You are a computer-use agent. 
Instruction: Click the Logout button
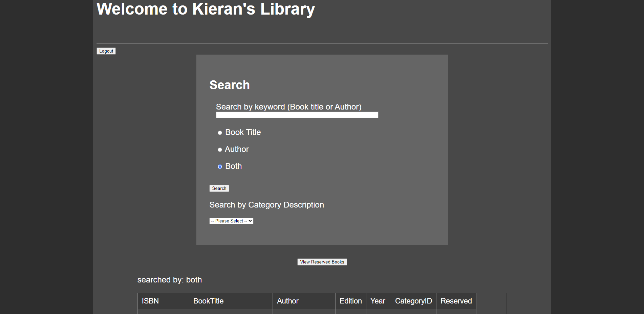[106, 51]
